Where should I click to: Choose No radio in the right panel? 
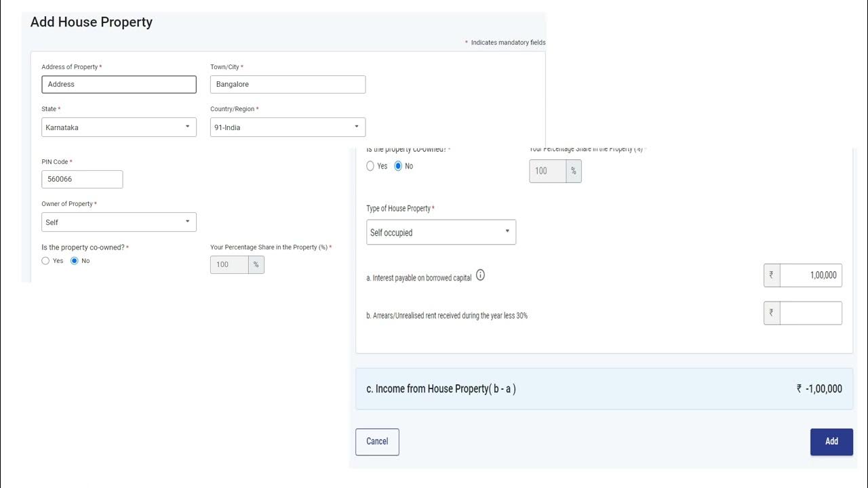(399, 166)
